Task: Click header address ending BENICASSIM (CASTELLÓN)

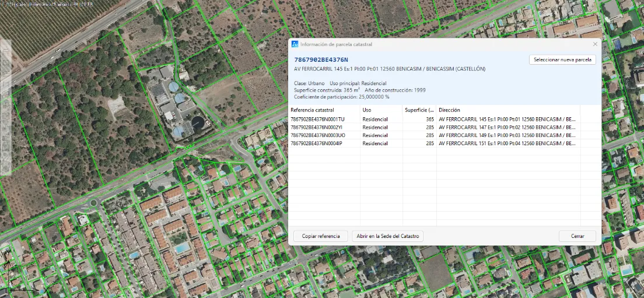Action: point(390,69)
